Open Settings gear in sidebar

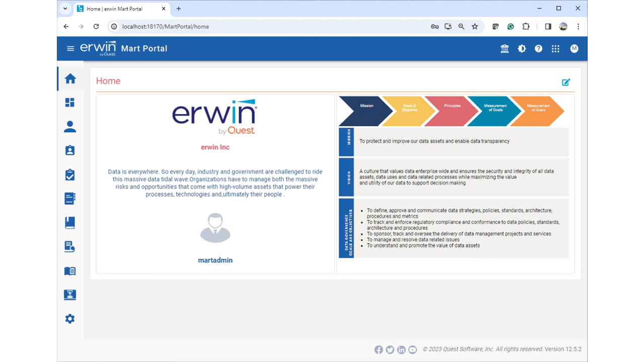(x=70, y=319)
